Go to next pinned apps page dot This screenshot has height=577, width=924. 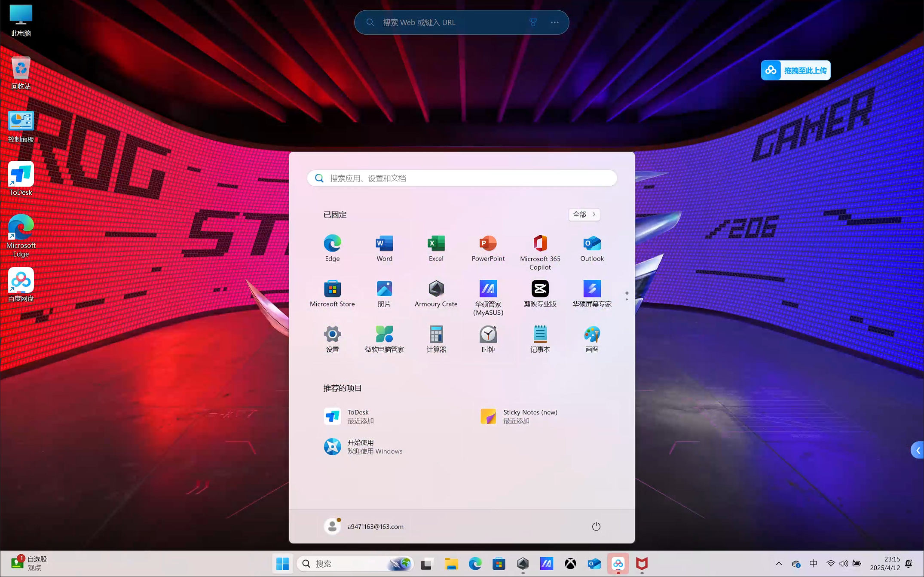[x=627, y=299]
